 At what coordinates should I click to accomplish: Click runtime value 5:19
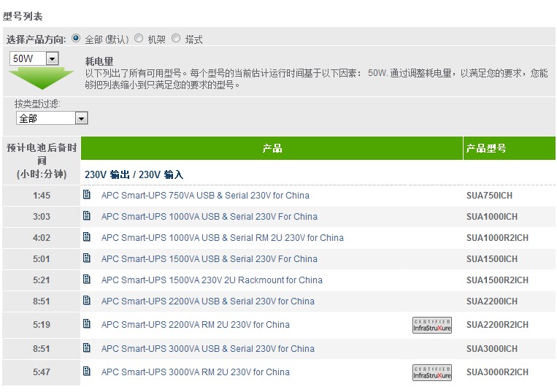pos(42,325)
